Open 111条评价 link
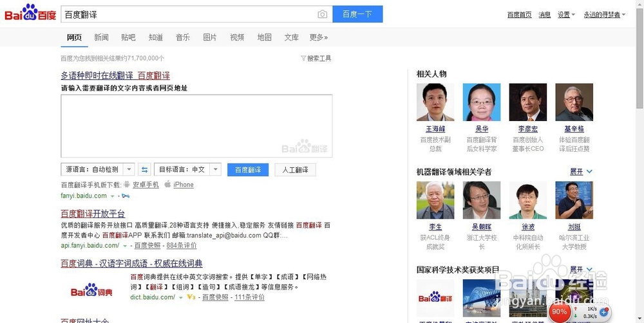Viewport: 644px width, 323px height. click(249, 297)
